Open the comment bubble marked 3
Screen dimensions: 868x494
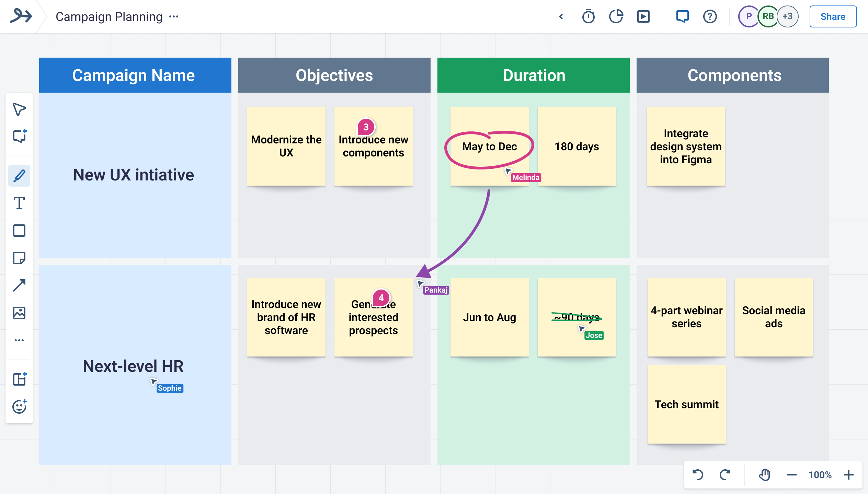366,127
